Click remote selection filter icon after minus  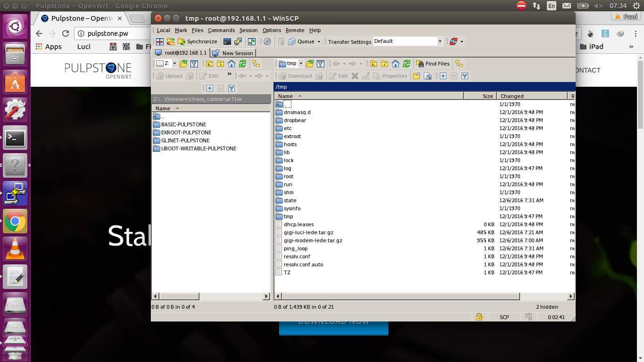click(x=465, y=76)
